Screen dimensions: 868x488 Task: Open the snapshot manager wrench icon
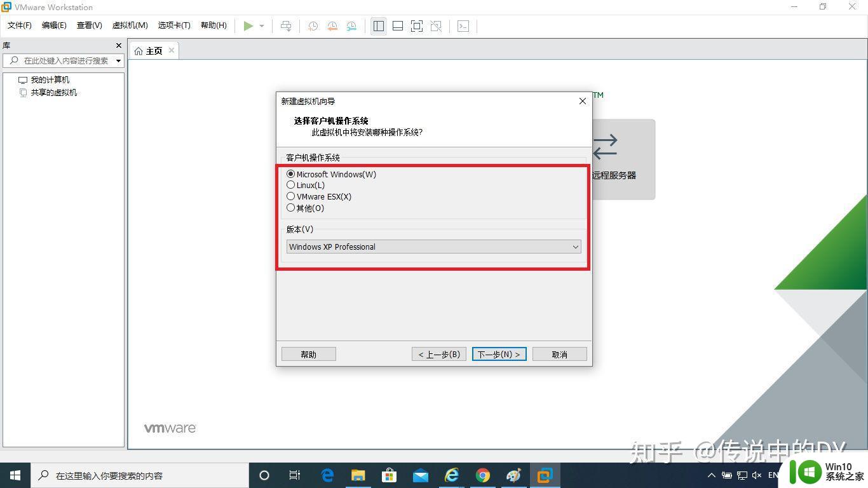click(x=351, y=26)
